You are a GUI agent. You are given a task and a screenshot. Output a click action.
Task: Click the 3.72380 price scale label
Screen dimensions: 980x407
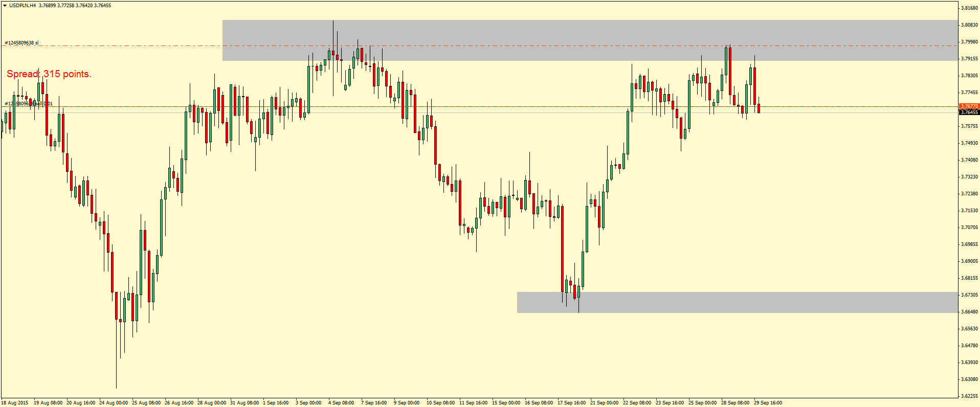[x=969, y=194]
